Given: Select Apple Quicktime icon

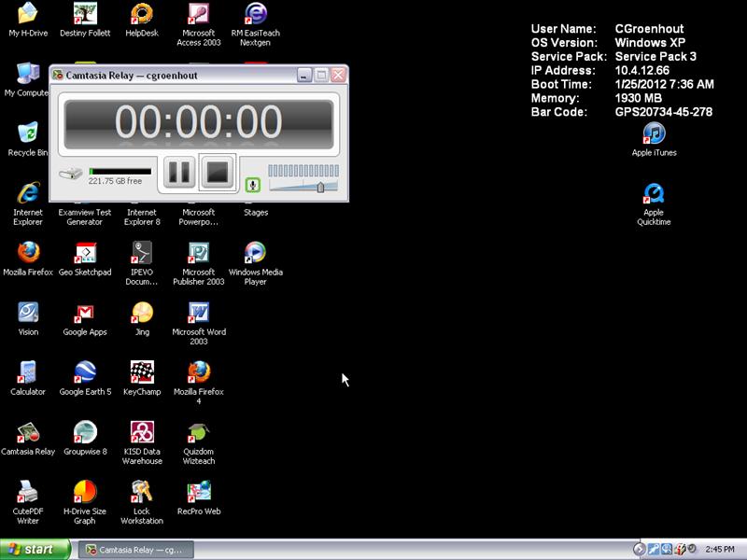Looking at the screenshot, I should coord(654,203).
